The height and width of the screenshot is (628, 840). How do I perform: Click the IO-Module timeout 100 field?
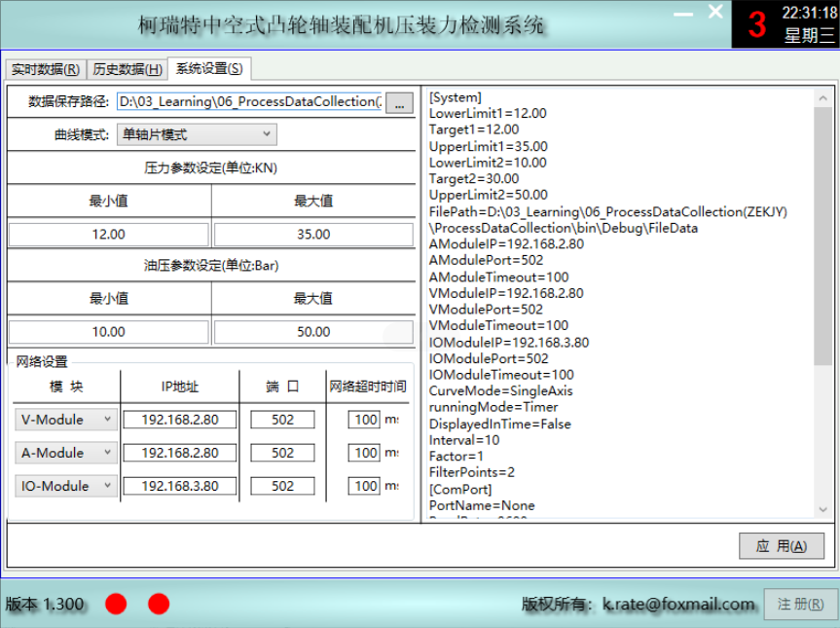[x=364, y=486]
